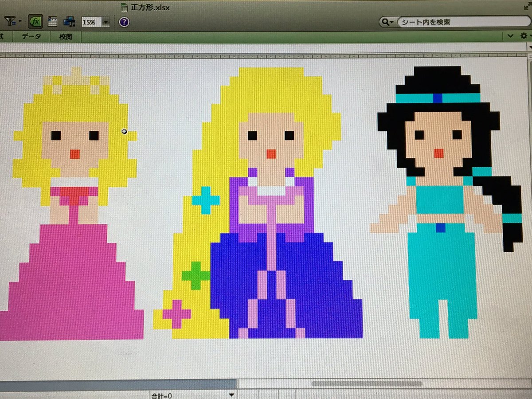532x399 pixels.
Task: Click the 正方形.xlsx document title icon
Action: point(124,7)
